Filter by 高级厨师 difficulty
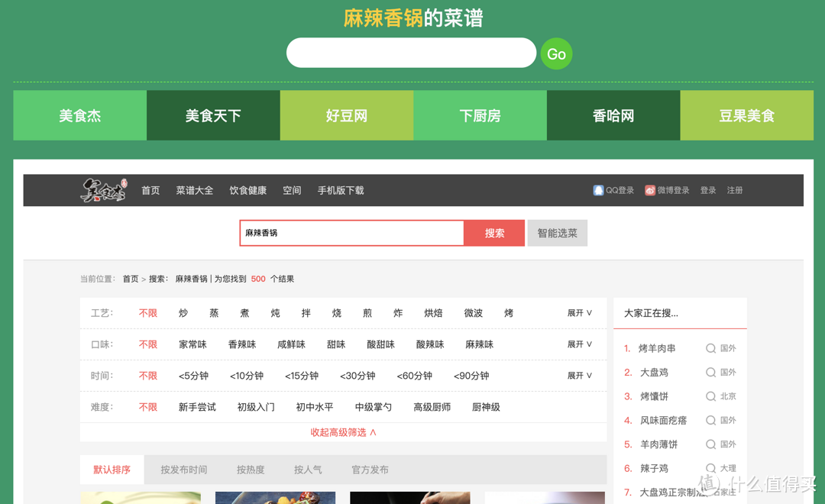Image resolution: width=825 pixels, height=504 pixels. pos(432,407)
